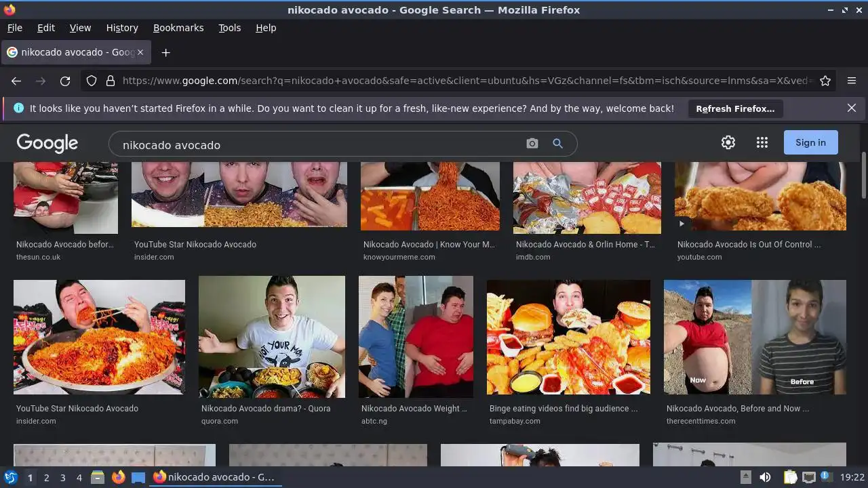868x488 pixels.
Task: View site security via the padlock icon
Action: click(x=111, y=81)
